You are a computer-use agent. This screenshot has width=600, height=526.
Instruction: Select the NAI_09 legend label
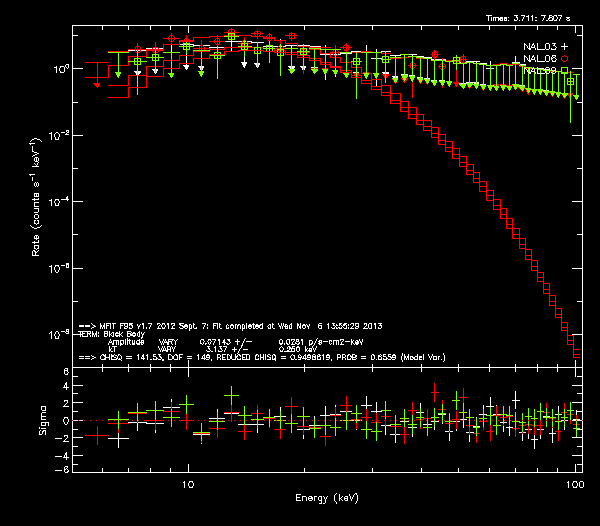coord(539,71)
